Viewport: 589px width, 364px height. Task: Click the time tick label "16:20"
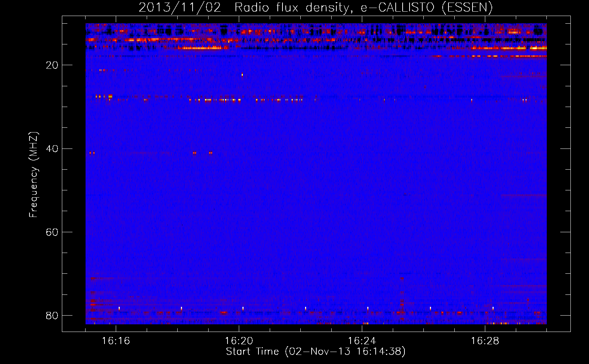pos(239,341)
